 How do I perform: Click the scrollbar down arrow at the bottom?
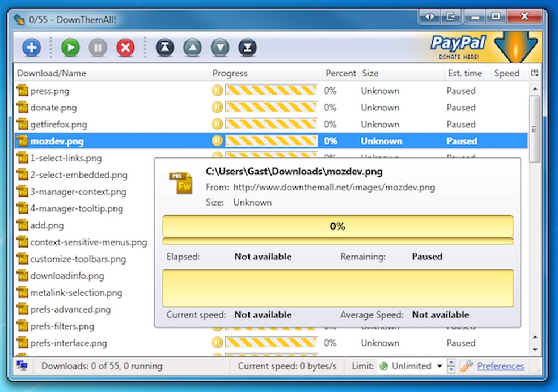(535, 350)
